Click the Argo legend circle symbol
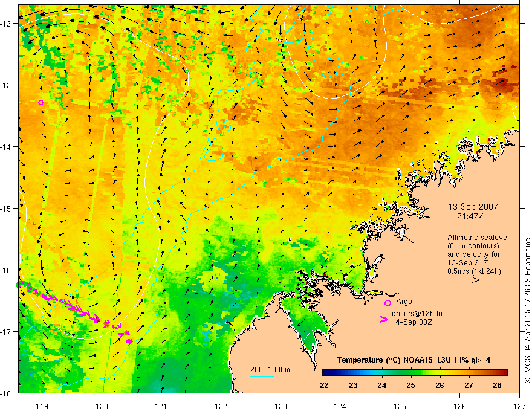 pos(388,303)
